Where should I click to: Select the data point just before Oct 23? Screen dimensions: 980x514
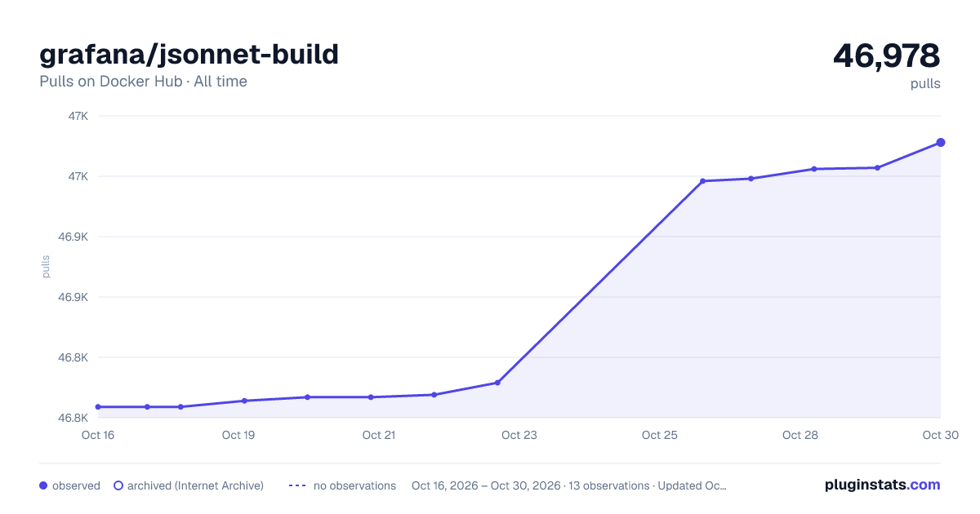click(x=497, y=383)
